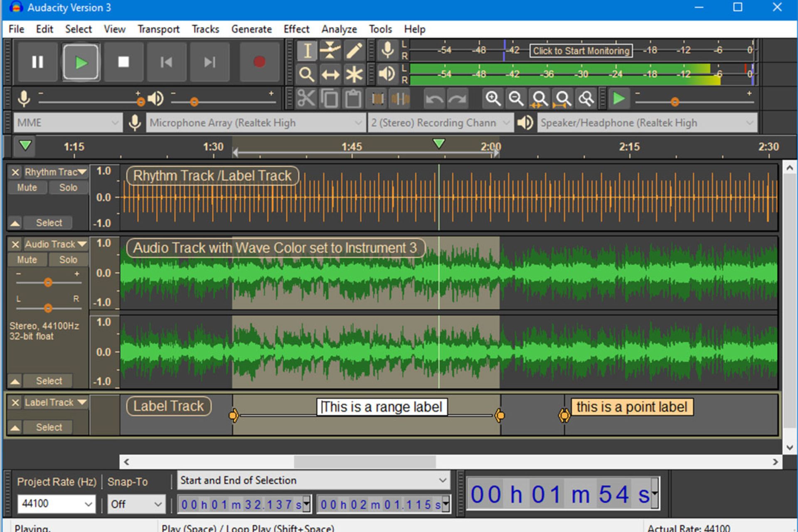Solo the Rhythm Track

click(68, 187)
